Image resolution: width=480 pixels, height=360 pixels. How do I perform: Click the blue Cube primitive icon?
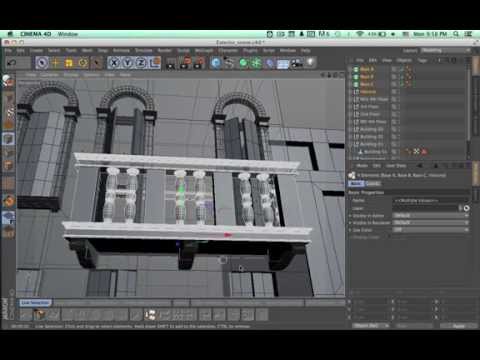pos(216,63)
